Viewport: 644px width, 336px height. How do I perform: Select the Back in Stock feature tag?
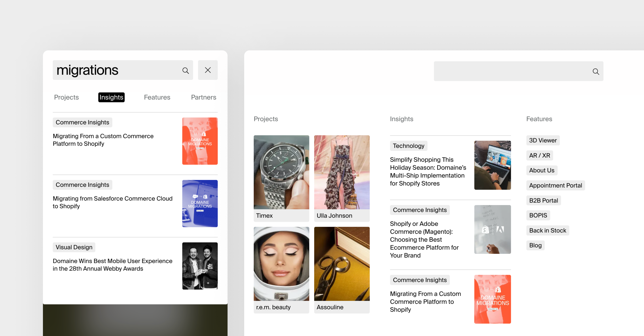pyautogui.click(x=548, y=230)
